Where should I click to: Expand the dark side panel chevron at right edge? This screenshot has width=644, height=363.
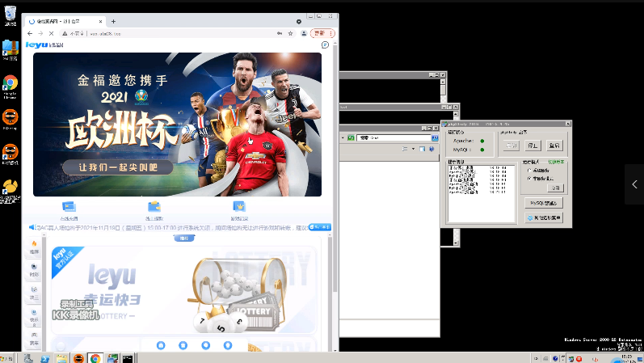pyautogui.click(x=634, y=184)
